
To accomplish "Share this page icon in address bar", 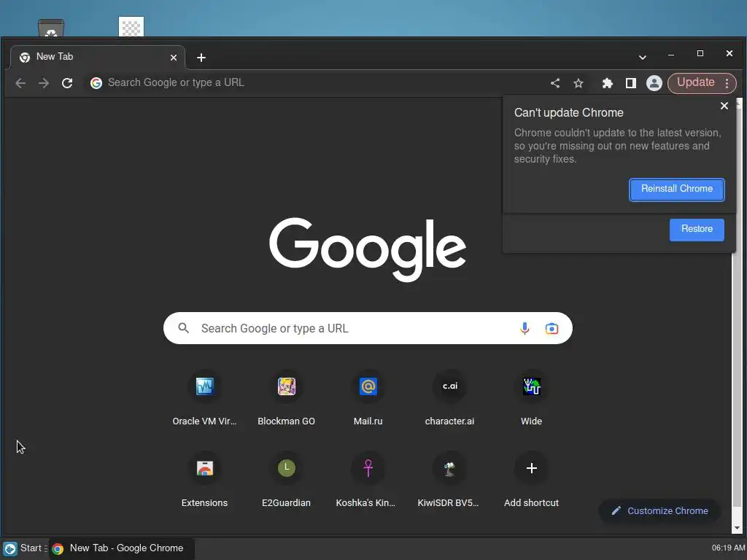I will 555,83.
